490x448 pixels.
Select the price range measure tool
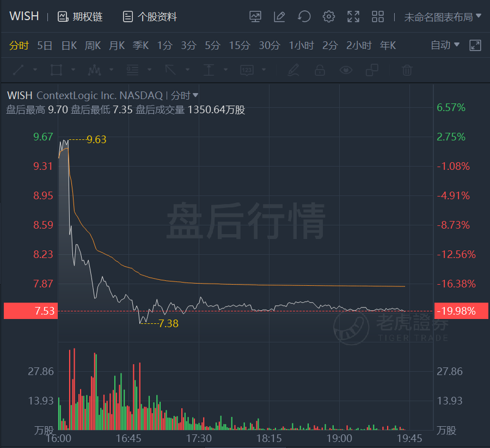(209, 70)
